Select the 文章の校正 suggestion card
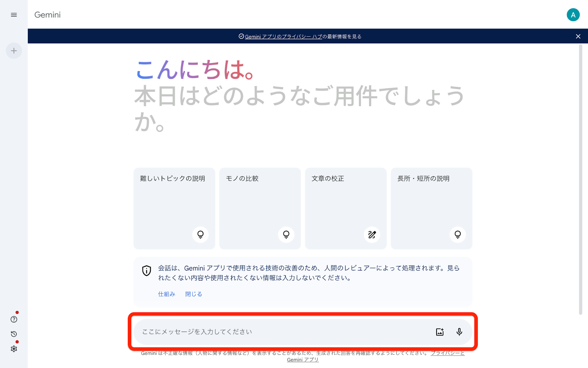The image size is (588, 368). [x=346, y=208]
